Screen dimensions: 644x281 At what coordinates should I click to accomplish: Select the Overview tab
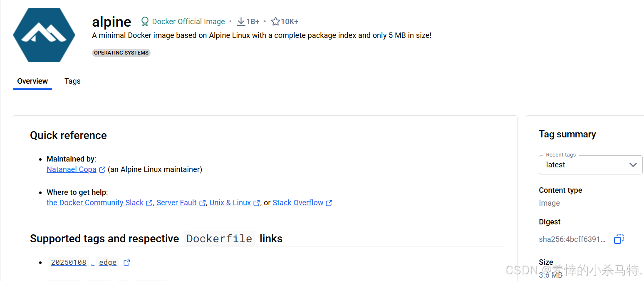point(32,81)
